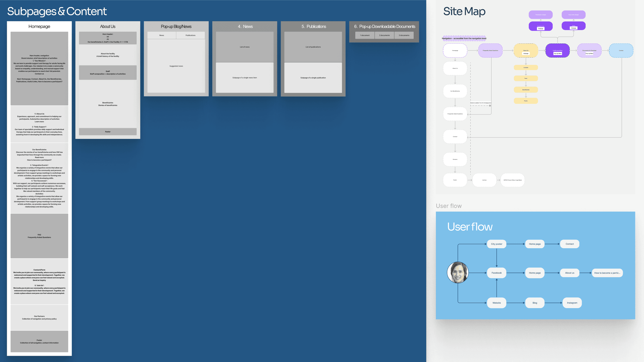Image resolution: width=644 pixels, height=362 pixels.
Task: Click the 'List of publications' block
Action: [x=313, y=47]
